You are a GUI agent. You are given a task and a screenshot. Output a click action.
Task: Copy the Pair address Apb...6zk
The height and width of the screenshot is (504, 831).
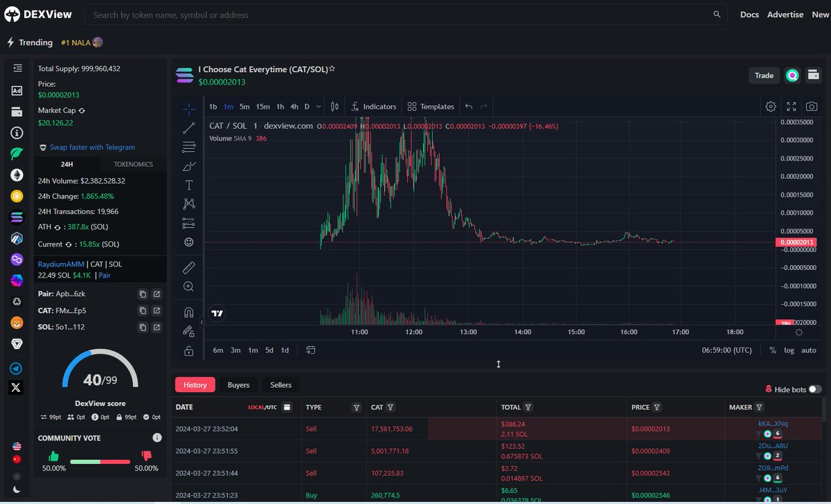pos(142,294)
